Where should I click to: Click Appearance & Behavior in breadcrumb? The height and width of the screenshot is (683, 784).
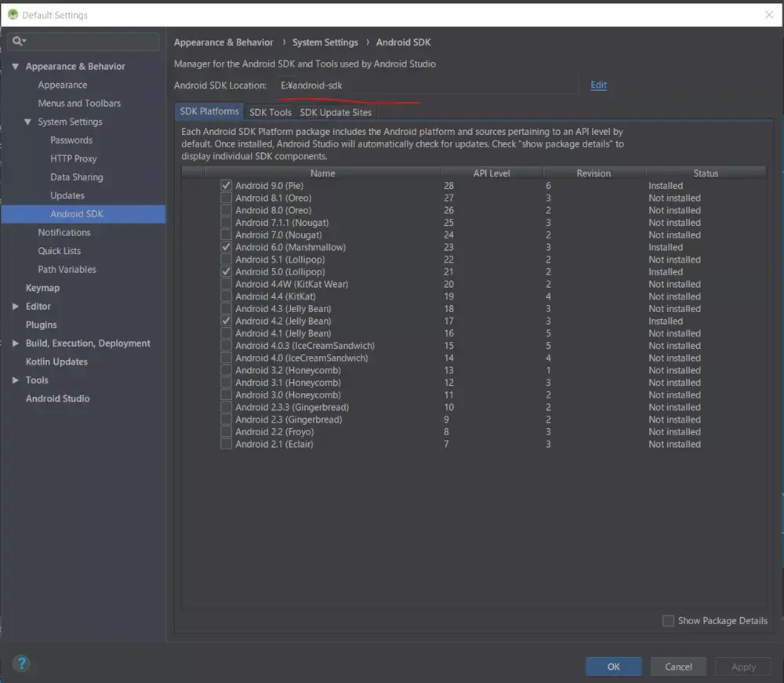(x=223, y=42)
